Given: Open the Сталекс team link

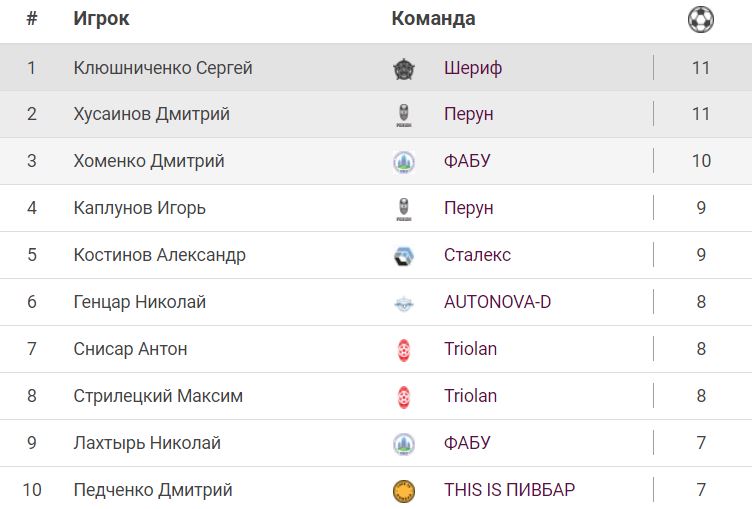Looking at the screenshot, I should pyautogui.click(x=477, y=255).
